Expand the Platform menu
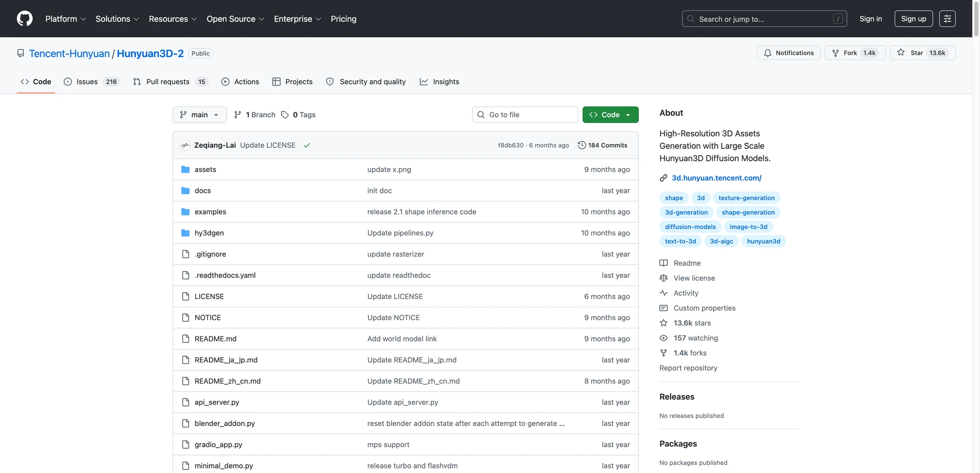 (65, 19)
